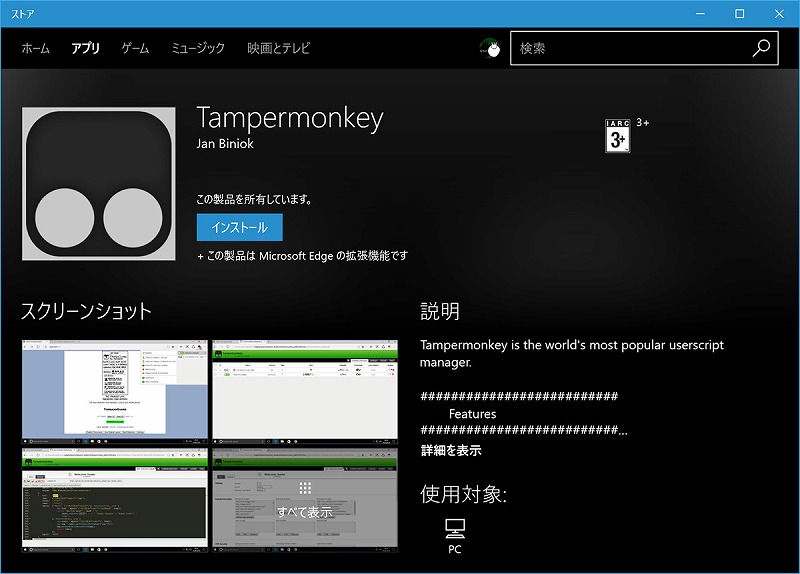Go to the 映画とテレビ tab
Image resolution: width=800 pixels, height=574 pixels.
pos(279,48)
